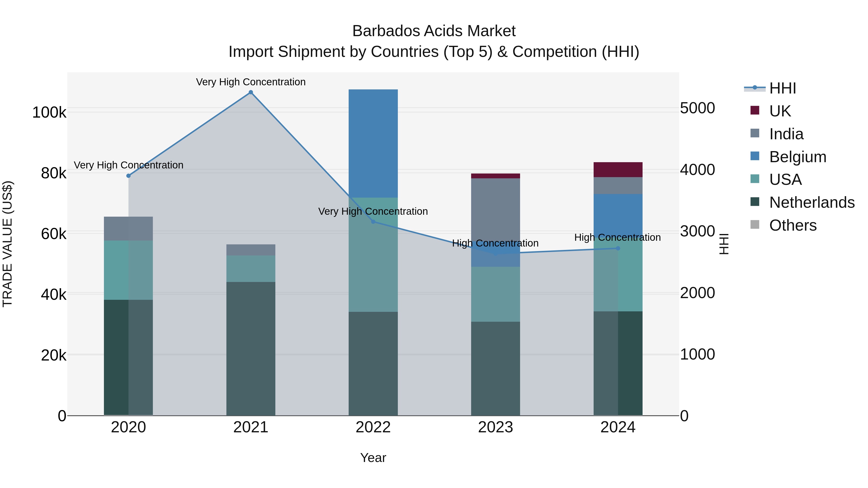Toggle the UK legend entry

pyautogui.click(x=770, y=111)
